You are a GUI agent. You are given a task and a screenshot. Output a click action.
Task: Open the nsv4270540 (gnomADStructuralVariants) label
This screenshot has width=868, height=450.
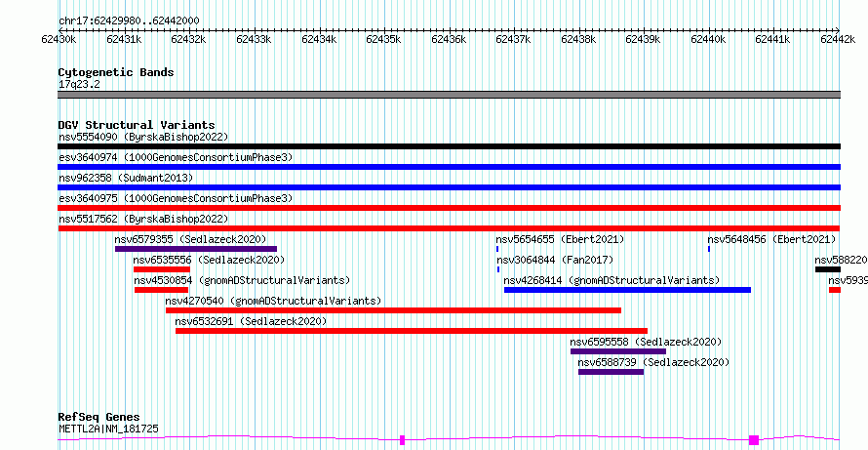273,301
